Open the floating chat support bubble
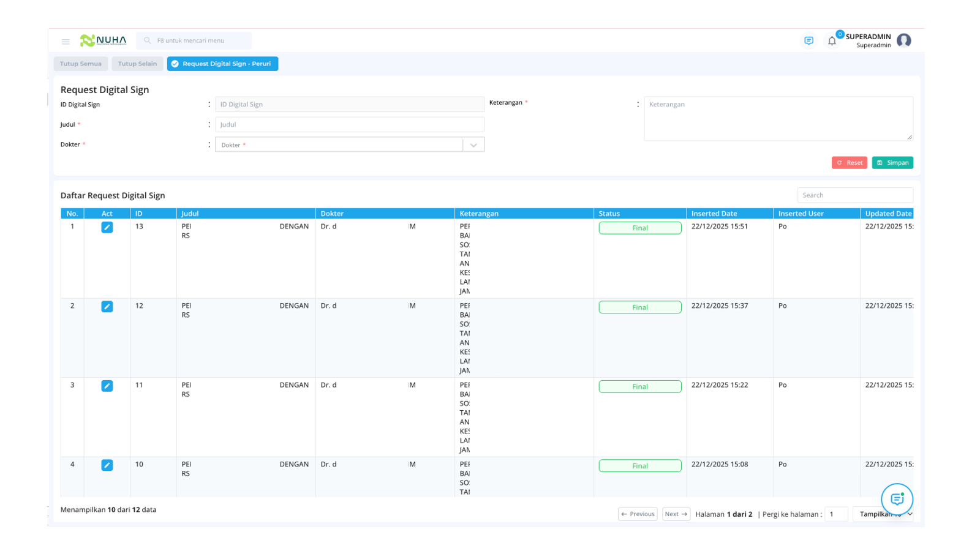980x551 pixels. 897,499
